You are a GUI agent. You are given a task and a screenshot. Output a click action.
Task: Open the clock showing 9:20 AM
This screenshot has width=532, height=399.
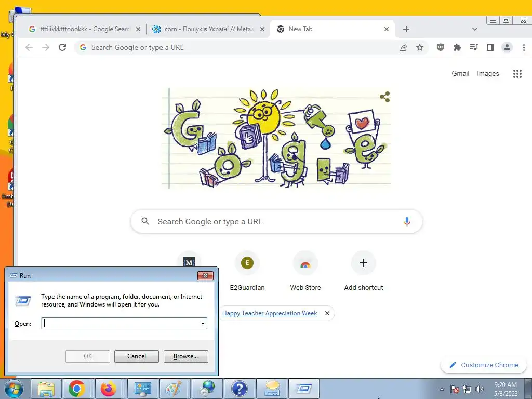coord(506,389)
